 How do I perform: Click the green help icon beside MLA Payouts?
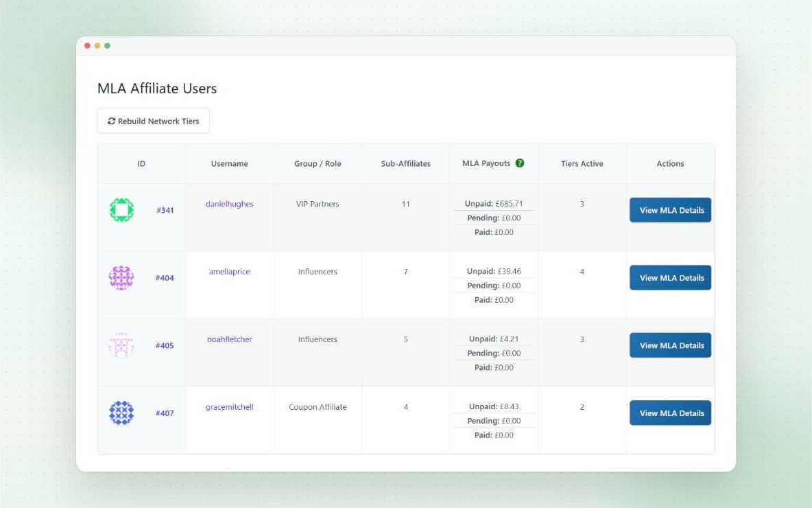(x=519, y=163)
